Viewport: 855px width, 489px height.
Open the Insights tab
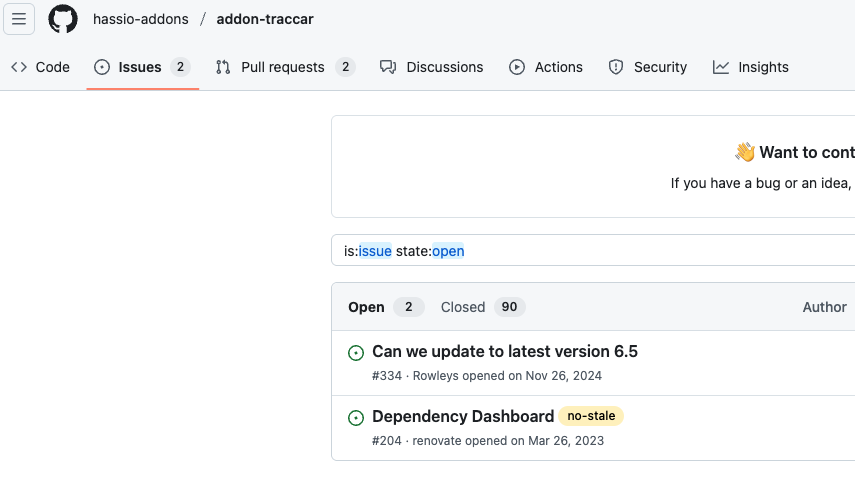[x=750, y=67]
